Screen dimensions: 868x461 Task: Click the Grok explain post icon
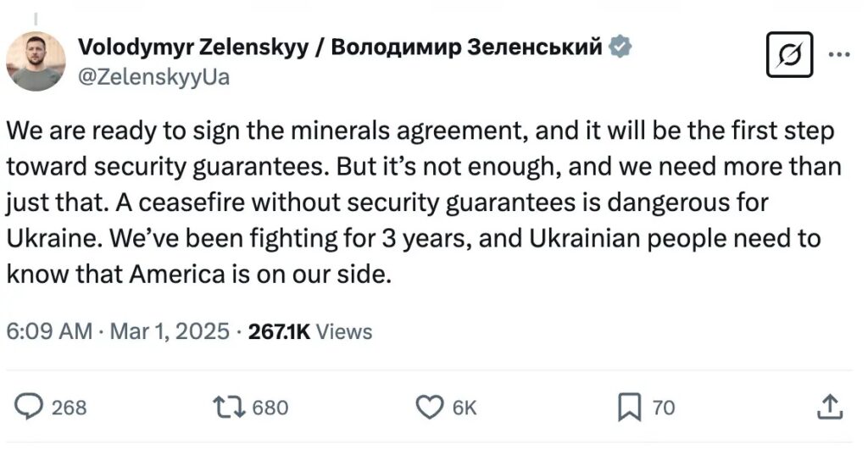click(x=788, y=55)
